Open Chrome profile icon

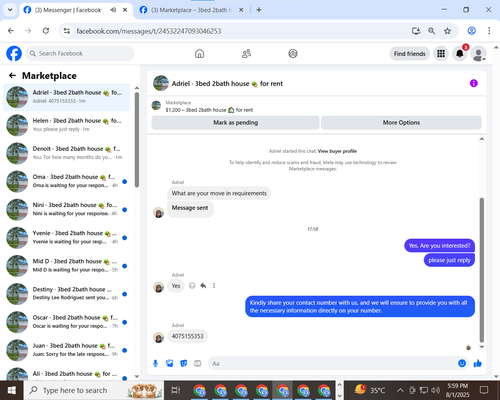(x=471, y=31)
